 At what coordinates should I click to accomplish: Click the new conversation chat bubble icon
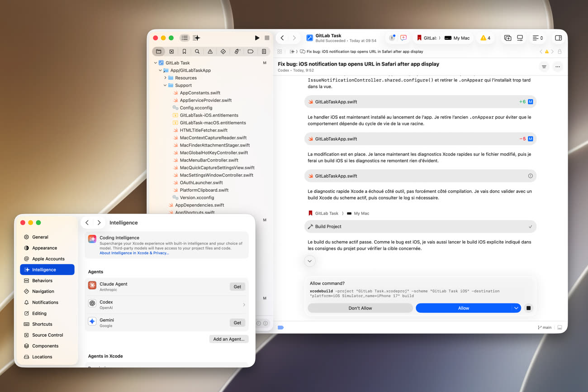[x=403, y=38]
